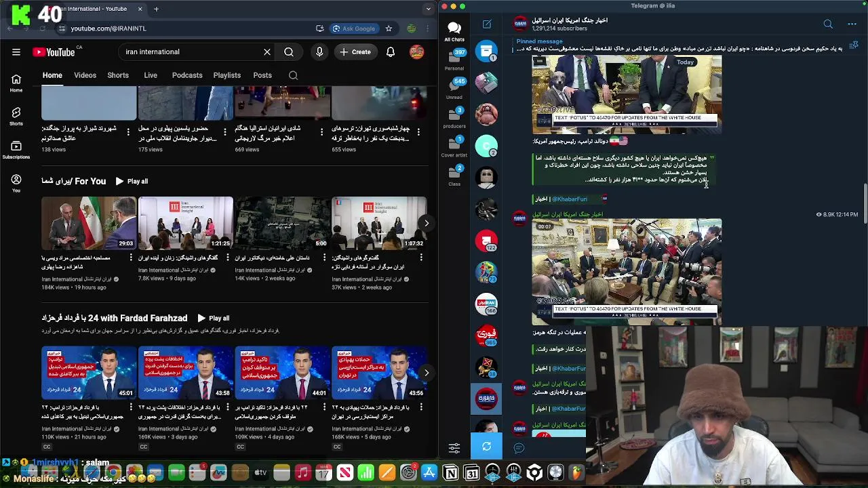Search in Telegram channel
This screenshot has height=488, width=868.
(828, 24)
